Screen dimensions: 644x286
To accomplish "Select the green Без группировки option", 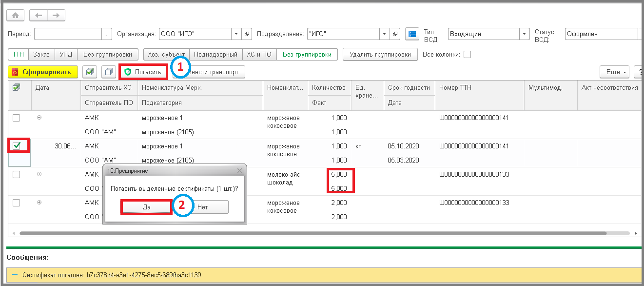I will point(307,54).
